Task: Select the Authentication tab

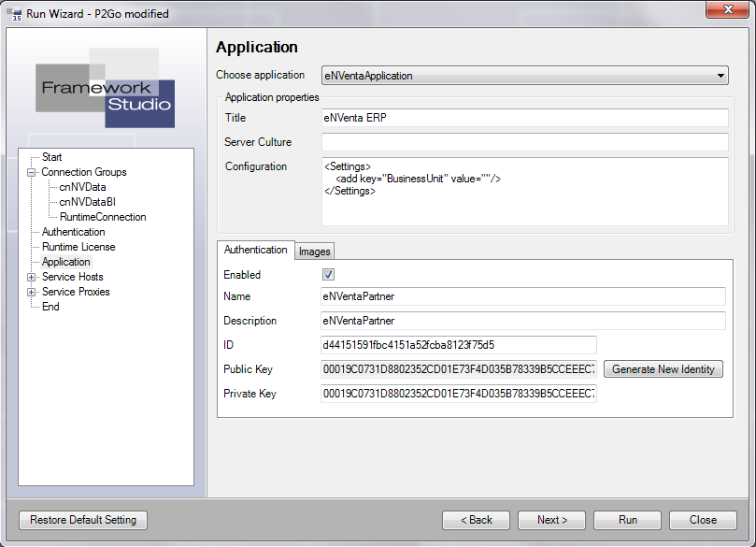Action: 255,250
